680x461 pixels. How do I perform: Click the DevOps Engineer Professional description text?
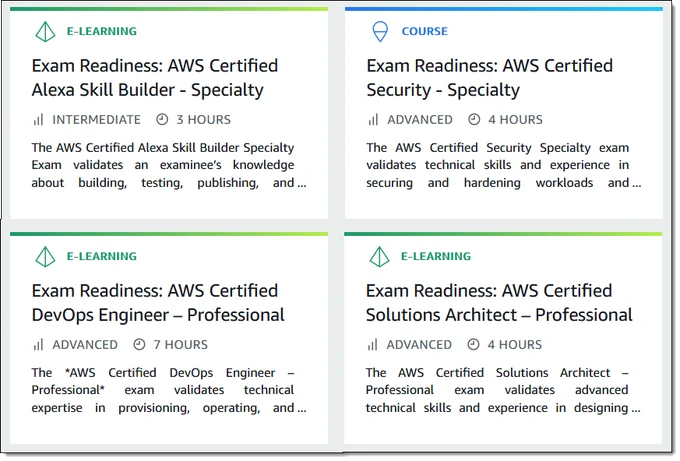169,390
